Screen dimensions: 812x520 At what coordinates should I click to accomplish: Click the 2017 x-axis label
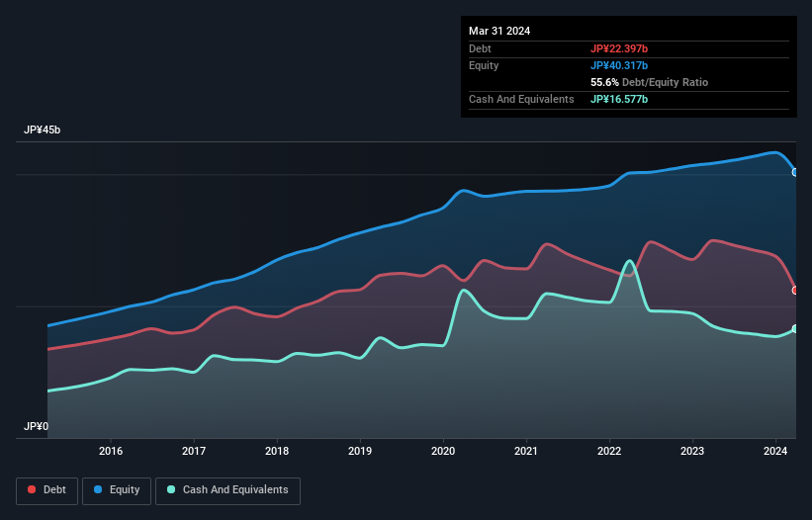[194, 451]
